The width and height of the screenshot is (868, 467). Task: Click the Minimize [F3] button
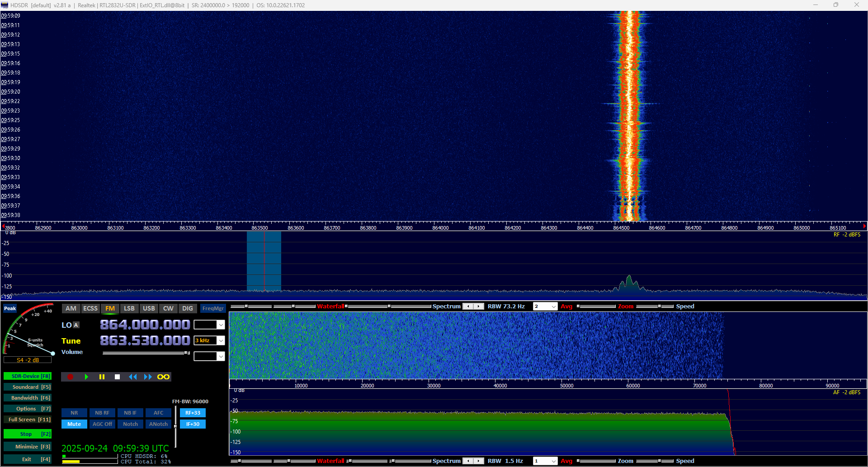(x=28, y=447)
